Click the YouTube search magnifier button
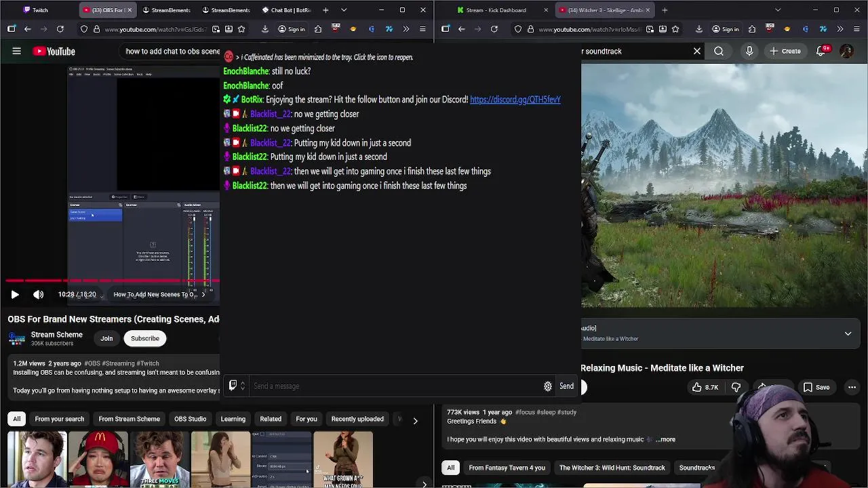 [719, 51]
